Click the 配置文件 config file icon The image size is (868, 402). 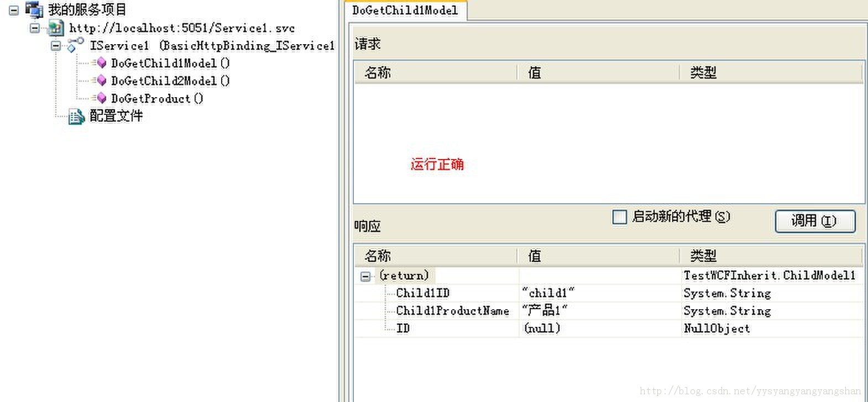tap(76, 116)
